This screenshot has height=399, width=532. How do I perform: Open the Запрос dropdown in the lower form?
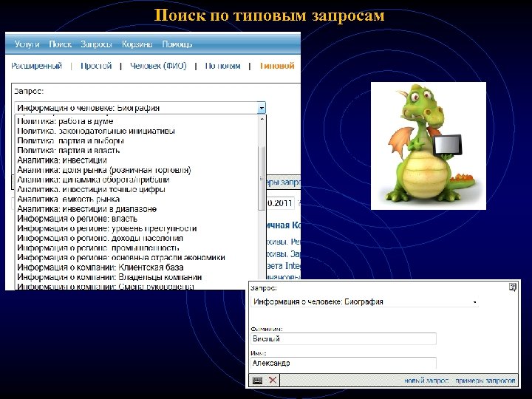coord(474,301)
